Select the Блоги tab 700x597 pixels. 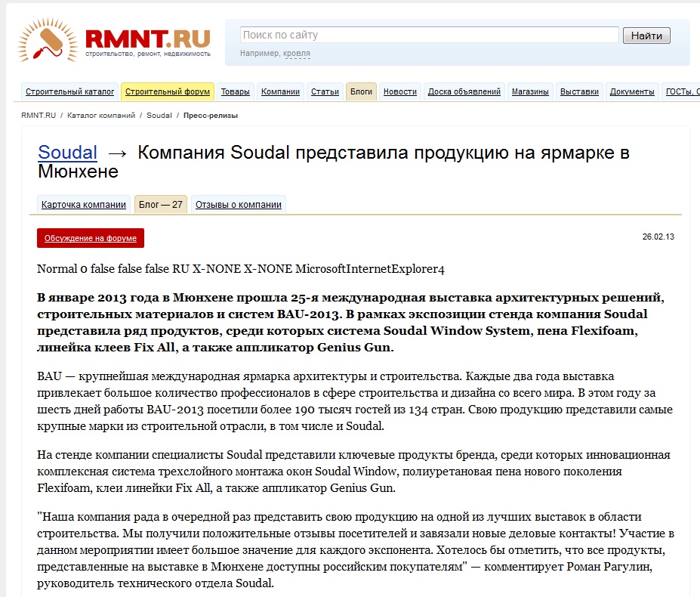click(361, 91)
